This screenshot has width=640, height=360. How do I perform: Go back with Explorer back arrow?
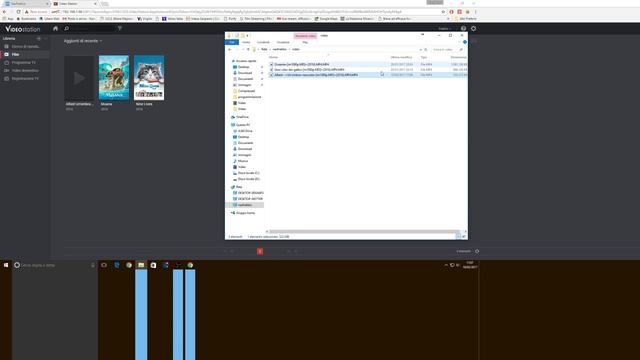click(x=230, y=49)
